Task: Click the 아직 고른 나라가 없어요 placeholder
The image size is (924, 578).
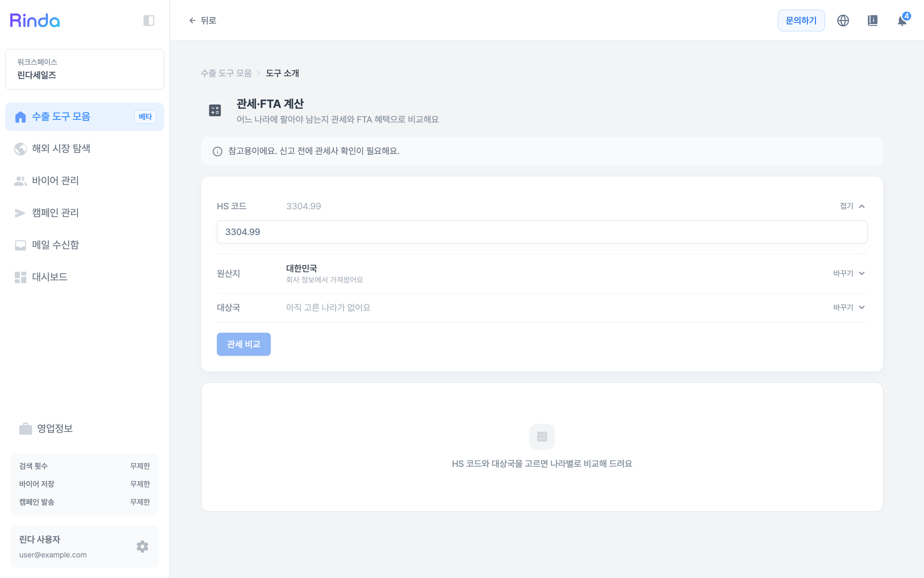Action: coord(328,307)
